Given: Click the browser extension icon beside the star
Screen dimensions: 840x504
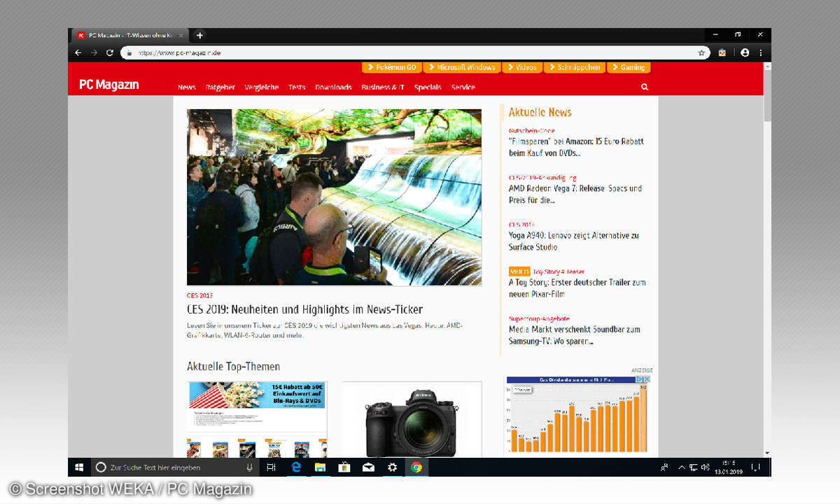Looking at the screenshot, I should click(x=722, y=52).
